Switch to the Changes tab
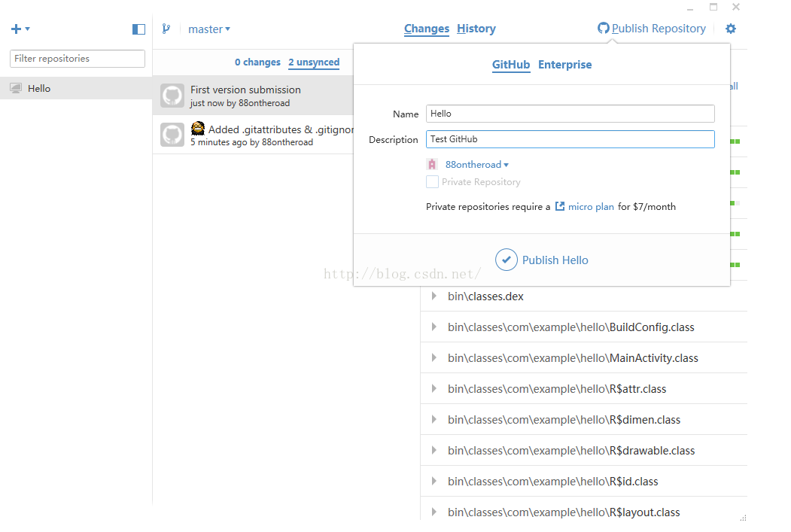 (x=426, y=29)
